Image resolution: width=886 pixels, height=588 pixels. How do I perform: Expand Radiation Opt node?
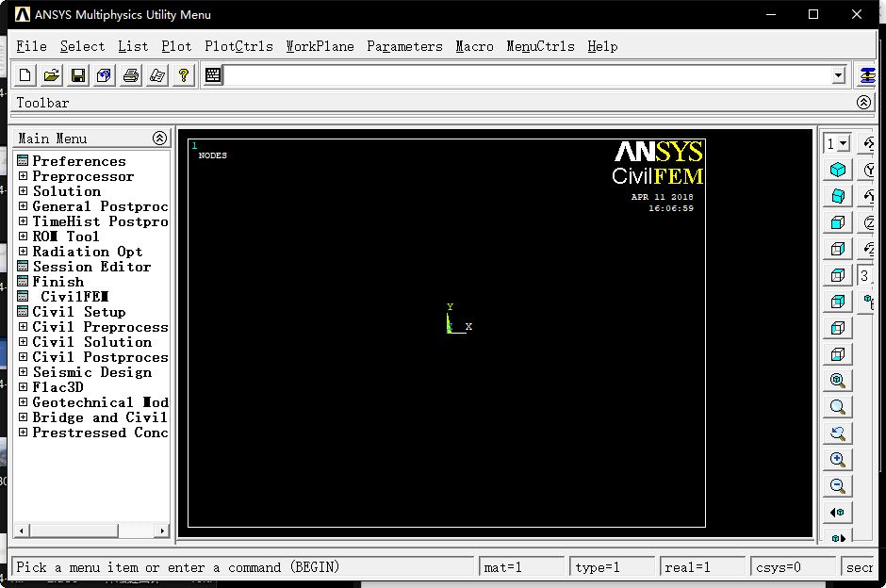[x=23, y=252]
